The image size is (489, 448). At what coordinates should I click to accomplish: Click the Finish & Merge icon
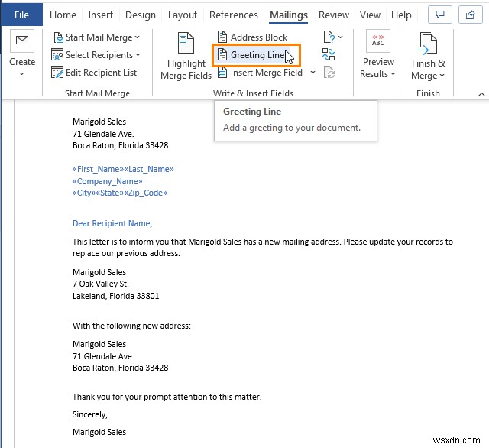click(x=427, y=43)
